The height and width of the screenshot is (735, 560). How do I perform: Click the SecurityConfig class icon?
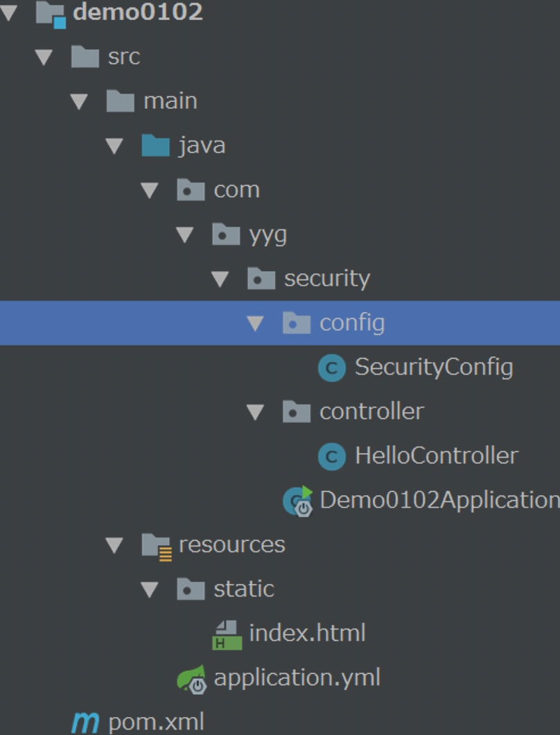331,368
